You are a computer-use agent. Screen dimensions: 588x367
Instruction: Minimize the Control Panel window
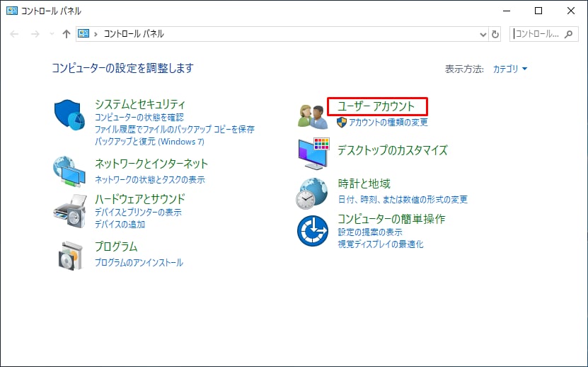point(506,11)
